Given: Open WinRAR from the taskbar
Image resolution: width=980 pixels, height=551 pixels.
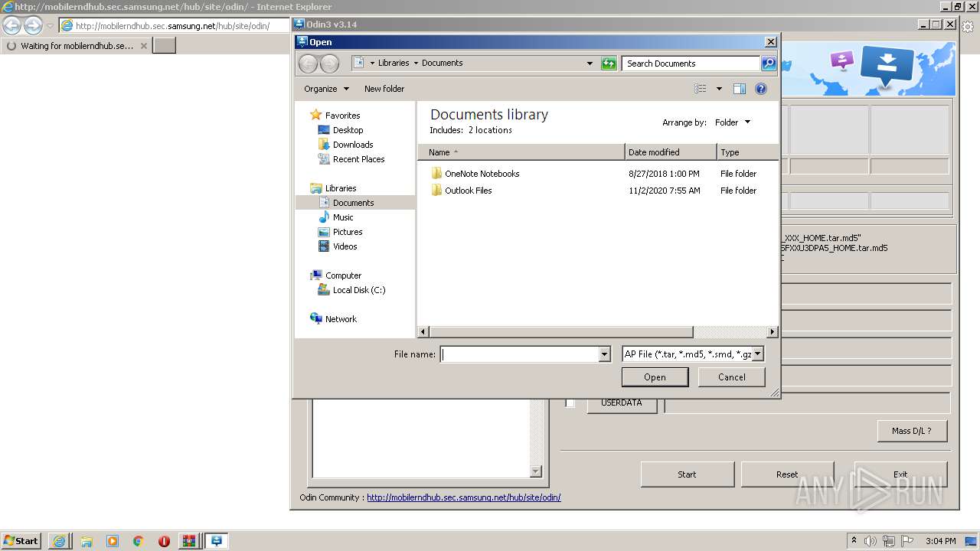Looking at the screenshot, I should (x=188, y=541).
